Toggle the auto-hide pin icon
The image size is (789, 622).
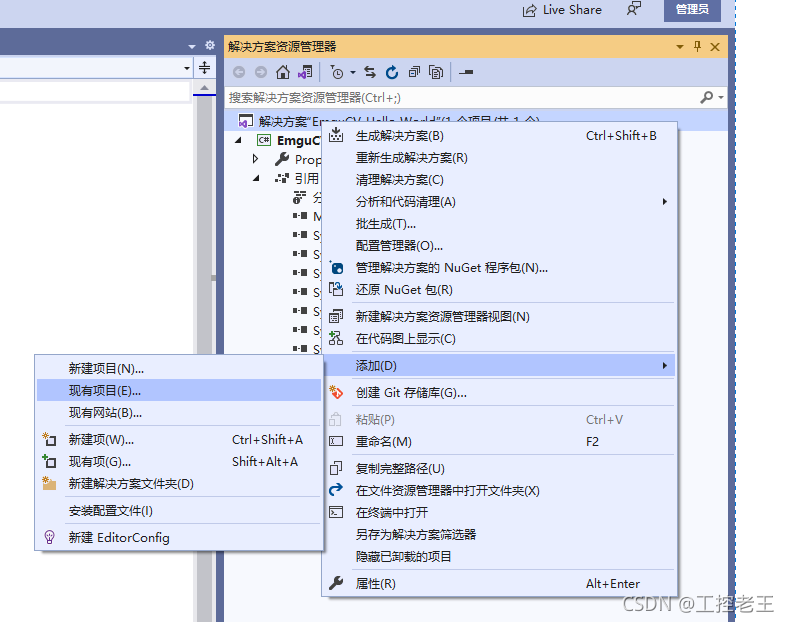[x=697, y=47]
